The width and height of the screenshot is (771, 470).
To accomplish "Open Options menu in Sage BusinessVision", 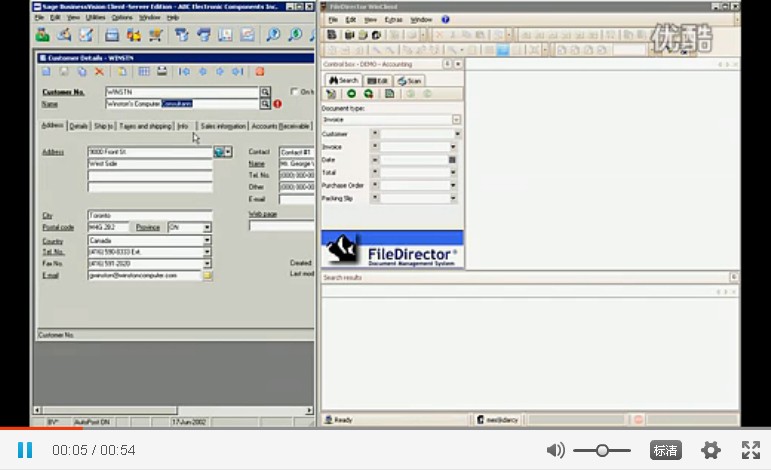I will [122, 17].
